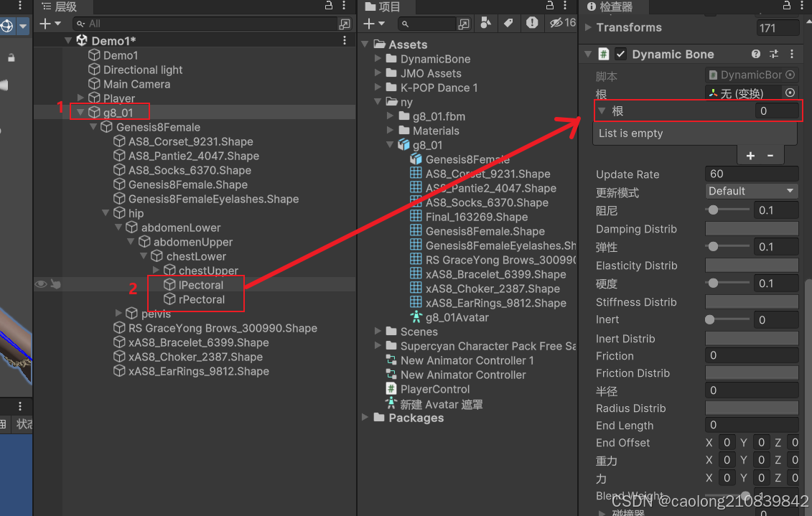Click the Update Rate value field
The image size is (812, 516).
(751, 174)
